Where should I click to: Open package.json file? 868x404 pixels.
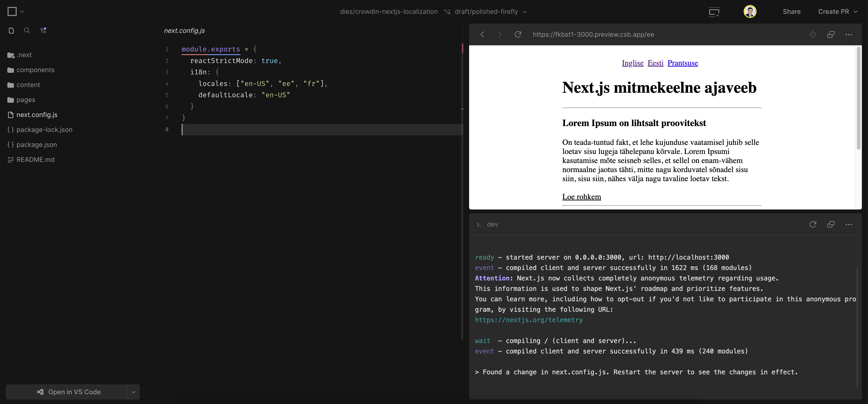click(32, 145)
